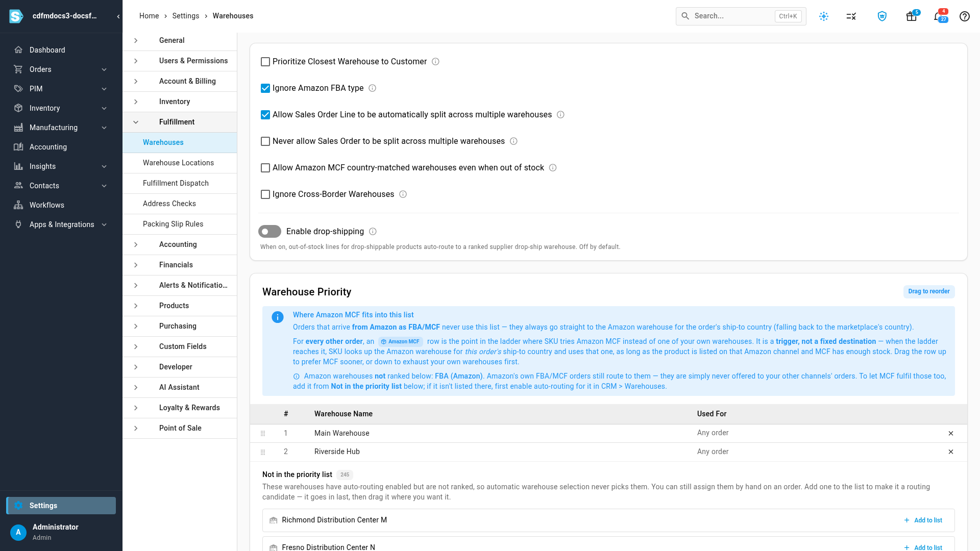Open Dashboard from sidebar
The width and height of the screenshot is (980, 551).
click(x=61, y=50)
